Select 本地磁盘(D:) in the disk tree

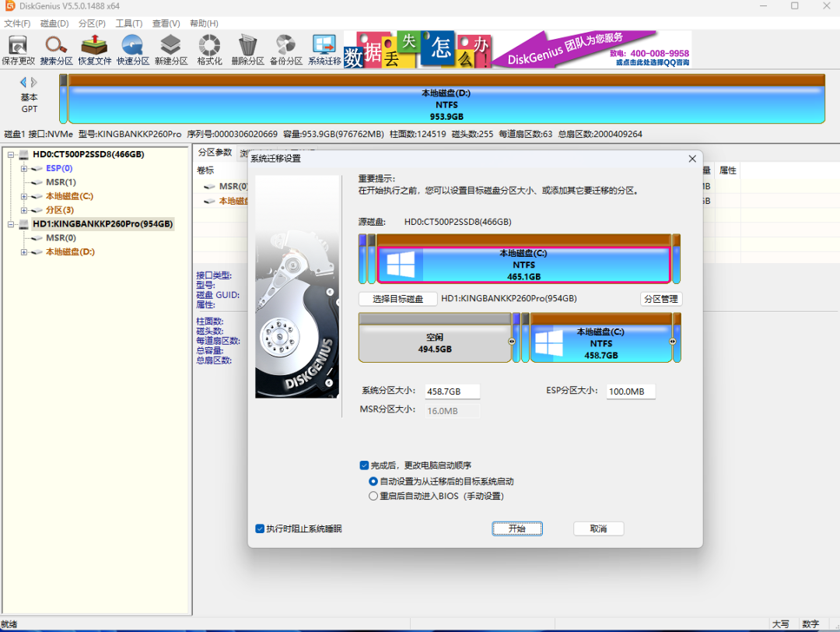70,252
